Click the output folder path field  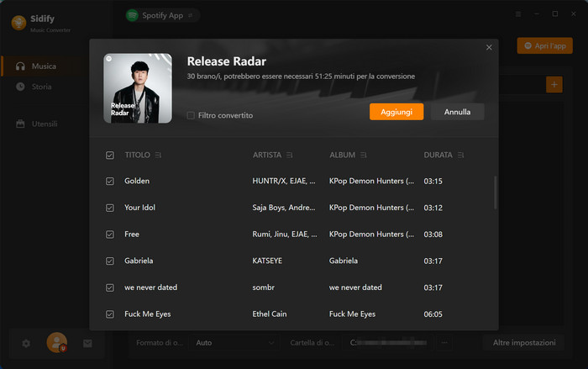pos(388,343)
